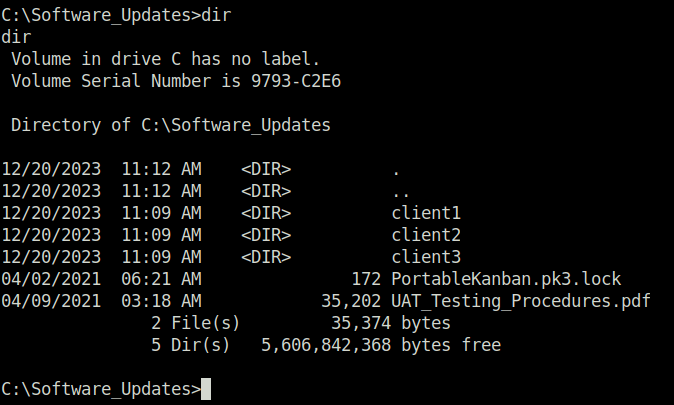Click the 04/02/2021 date entry
Image resolution: width=674 pixels, height=405 pixels.
point(51,279)
